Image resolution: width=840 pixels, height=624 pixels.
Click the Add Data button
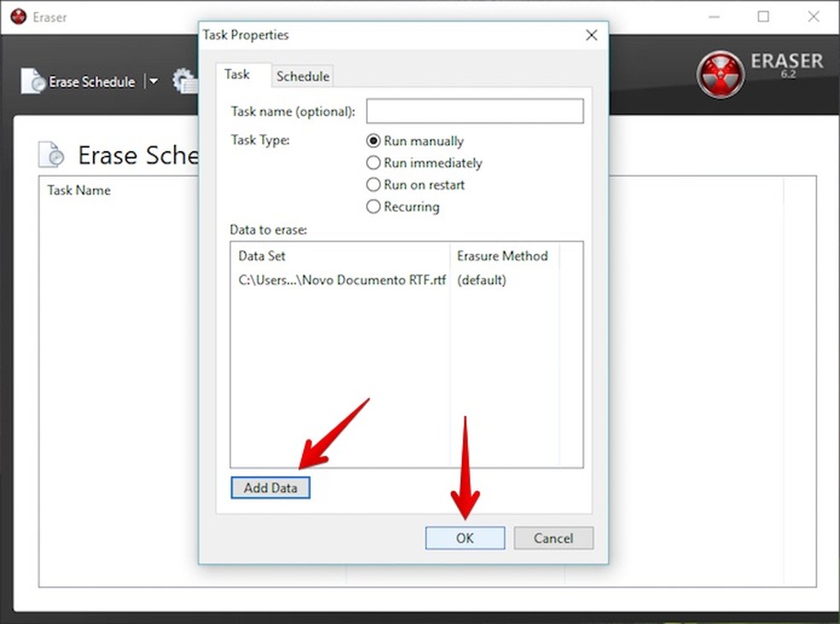pyautogui.click(x=270, y=487)
